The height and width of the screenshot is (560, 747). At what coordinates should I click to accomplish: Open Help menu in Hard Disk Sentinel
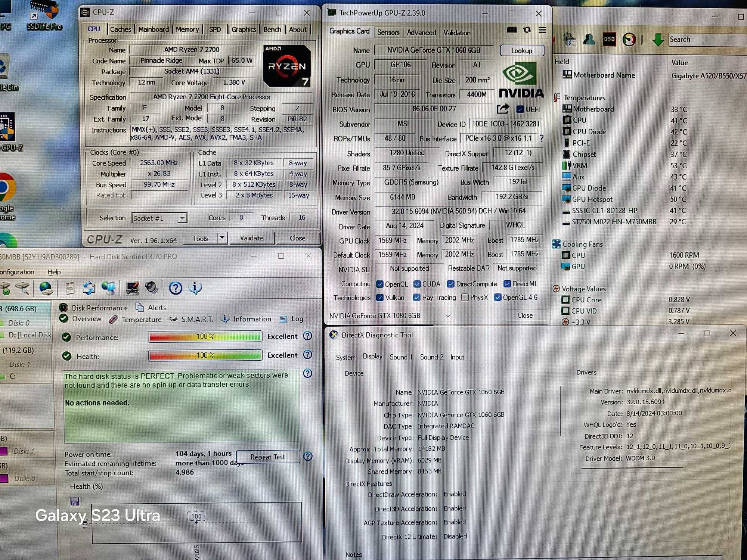pos(54,272)
